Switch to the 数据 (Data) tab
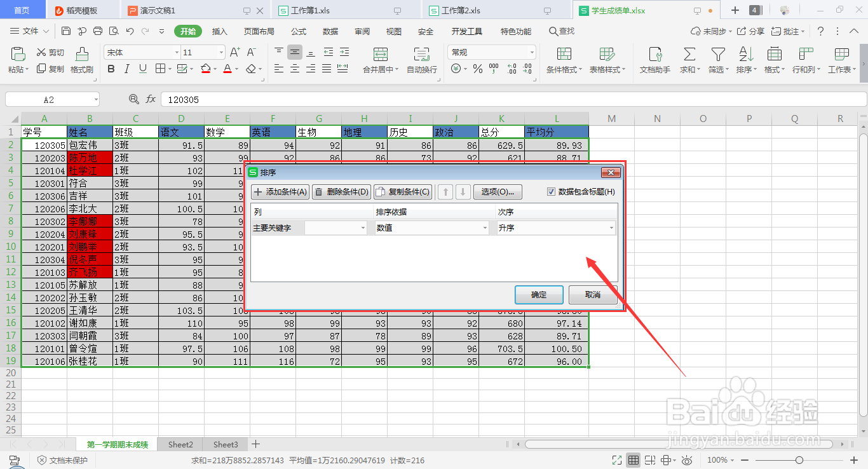 [330, 31]
